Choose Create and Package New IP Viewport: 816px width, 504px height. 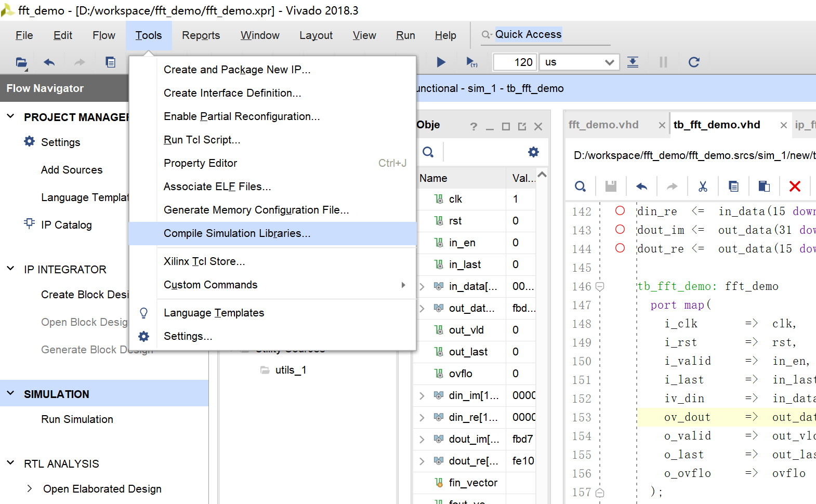(272, 70)
